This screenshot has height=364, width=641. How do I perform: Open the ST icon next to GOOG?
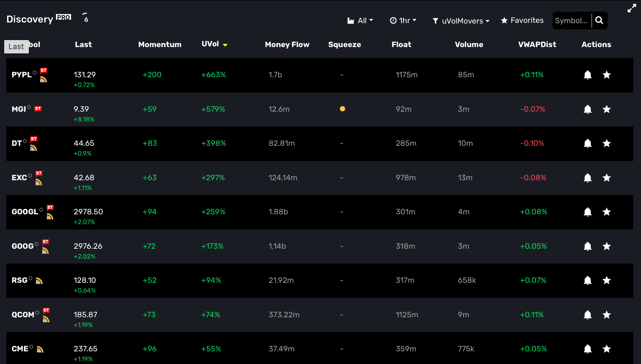coord(46,242)
